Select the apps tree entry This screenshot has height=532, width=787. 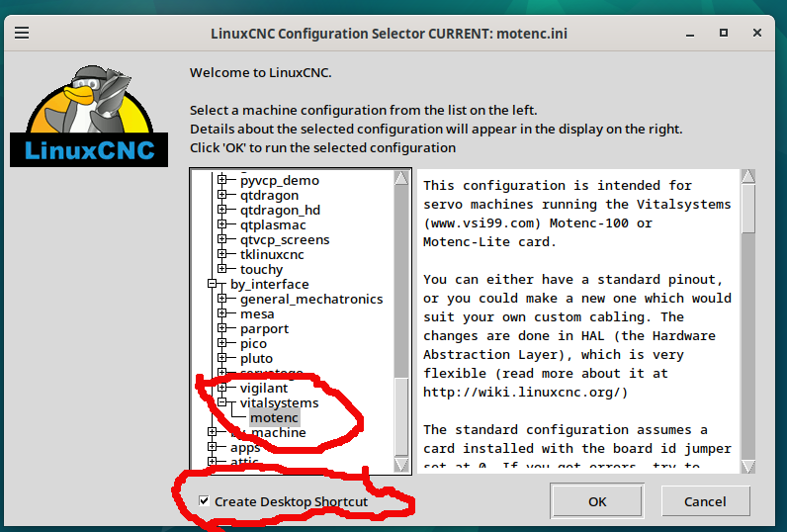245,447
